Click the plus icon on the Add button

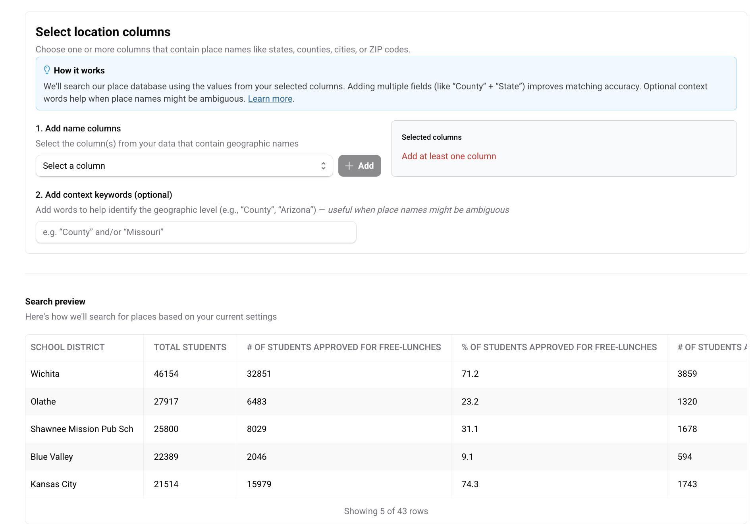[x=349, y=166]
